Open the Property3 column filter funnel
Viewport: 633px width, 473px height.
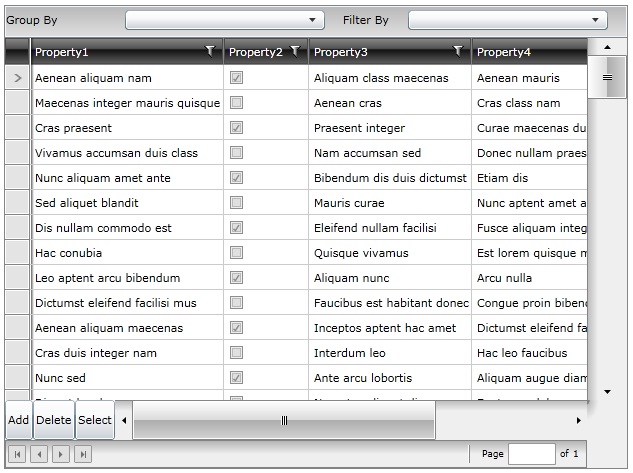(x=458, y=51)
